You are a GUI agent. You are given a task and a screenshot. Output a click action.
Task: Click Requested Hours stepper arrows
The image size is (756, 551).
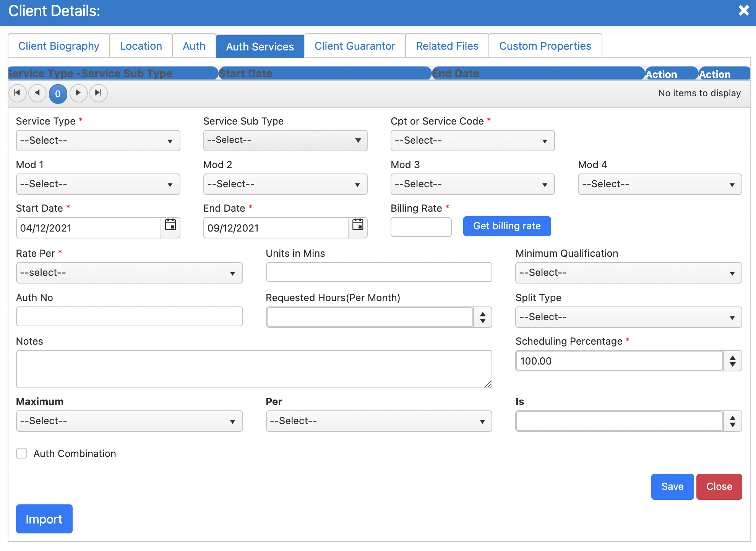483,317
